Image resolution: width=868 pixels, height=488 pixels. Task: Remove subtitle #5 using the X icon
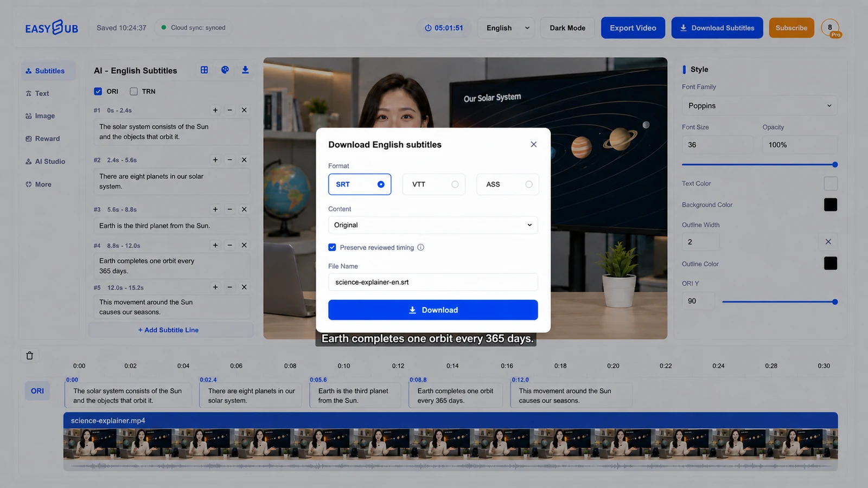click(244, 287)
